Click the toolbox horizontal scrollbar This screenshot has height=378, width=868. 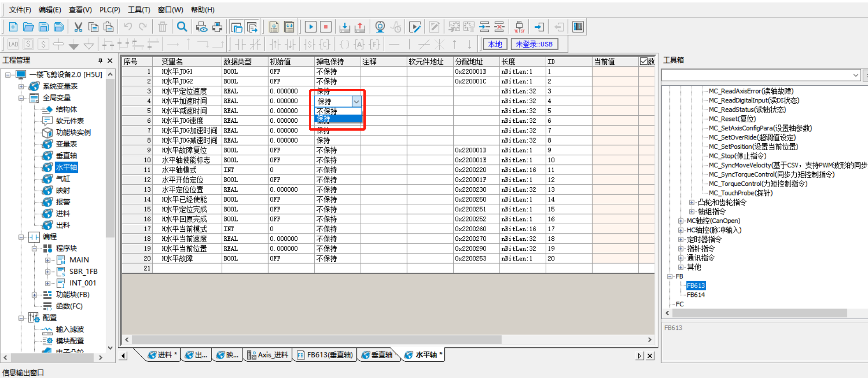click(759, 313)
